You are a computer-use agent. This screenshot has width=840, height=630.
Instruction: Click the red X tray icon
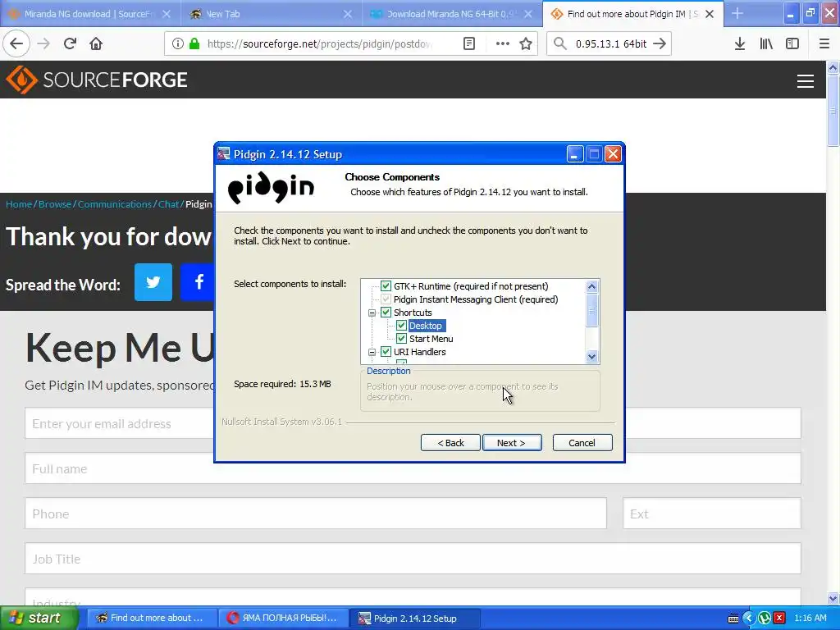pyautogui.click(x=779, y=618)
